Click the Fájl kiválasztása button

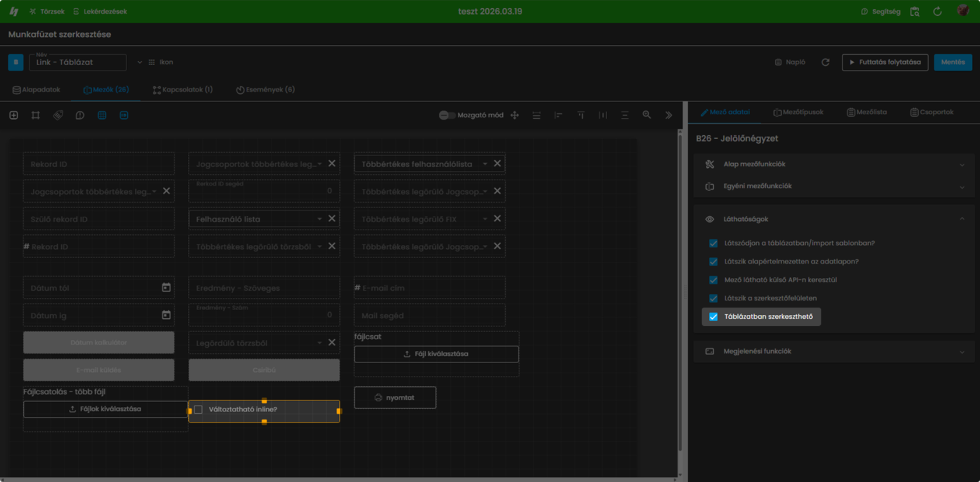pos(436,354)
